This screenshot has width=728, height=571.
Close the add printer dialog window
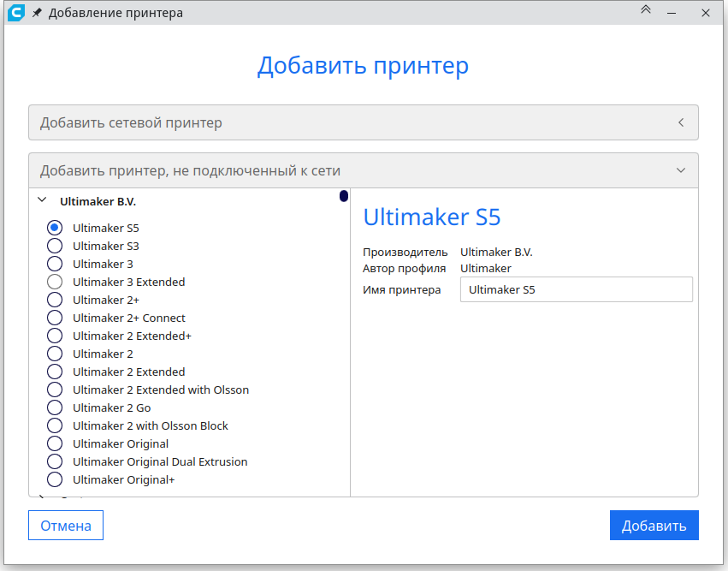706,13
